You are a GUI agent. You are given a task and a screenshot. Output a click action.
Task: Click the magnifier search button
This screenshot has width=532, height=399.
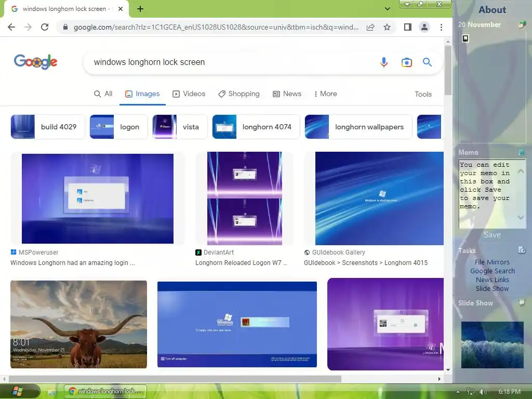click(427, 62)
